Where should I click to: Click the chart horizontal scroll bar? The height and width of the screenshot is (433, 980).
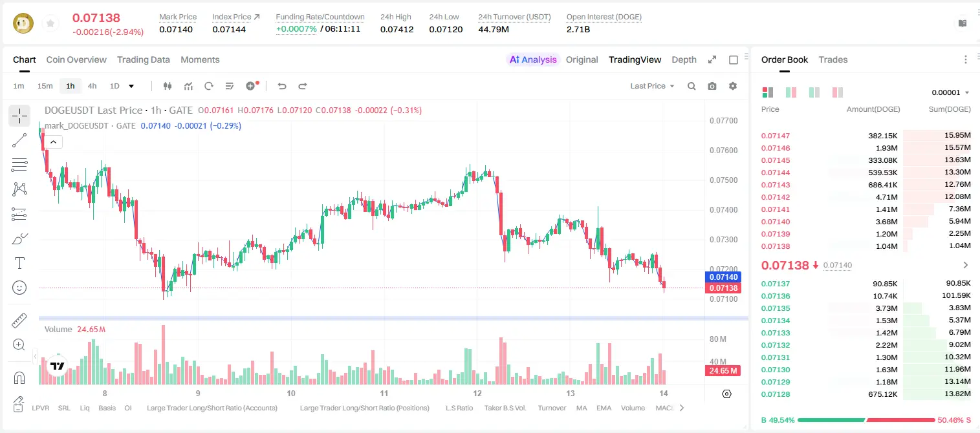(393, 318)
